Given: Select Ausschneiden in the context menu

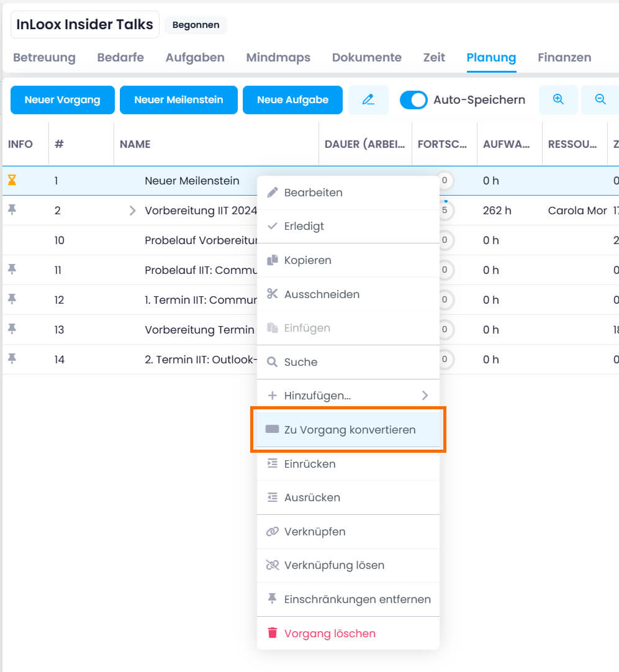Looking at the screenshot, I should coord(348,294).
